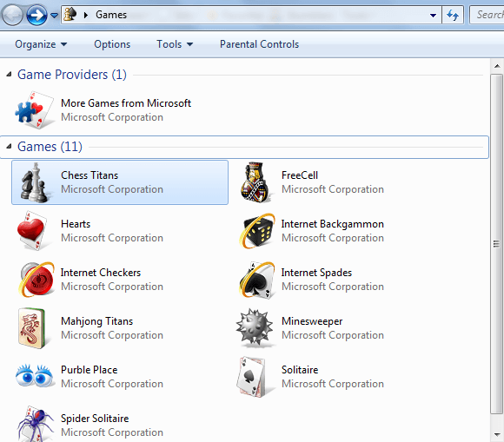Select the Internet Checkers label
504x442 pixels.
coord(101,273)
